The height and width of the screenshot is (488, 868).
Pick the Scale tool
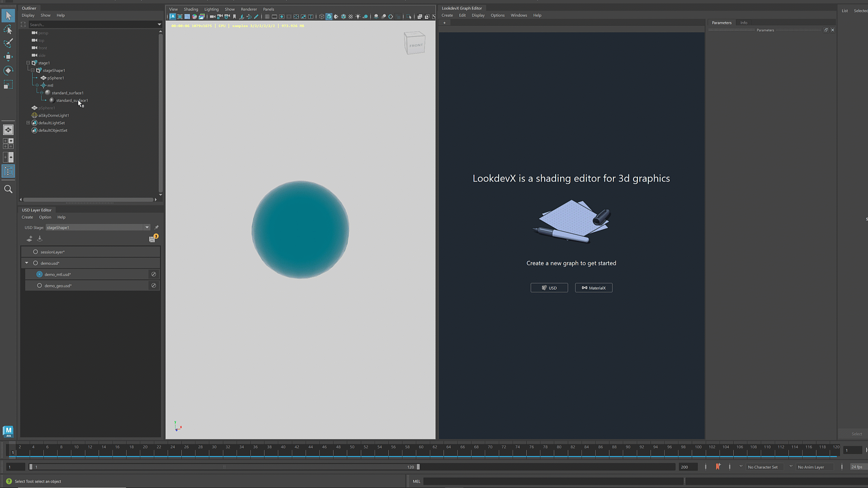tap(8, 85)
